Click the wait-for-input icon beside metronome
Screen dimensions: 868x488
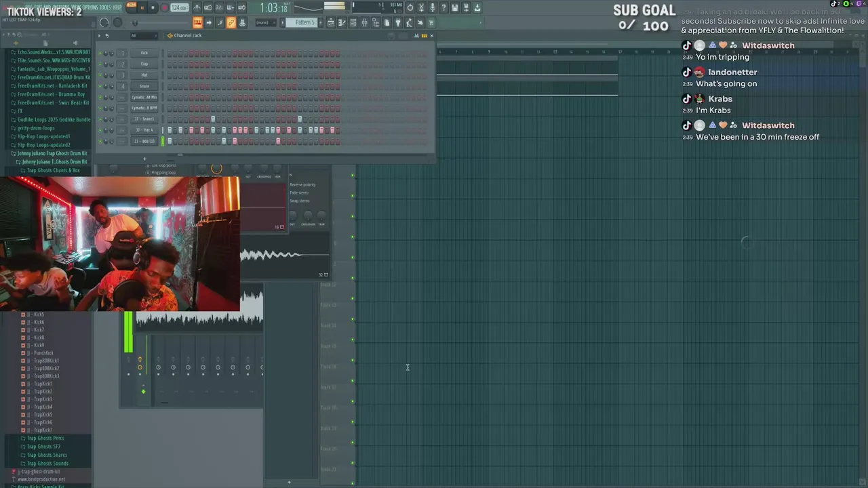tap(208, 7)
